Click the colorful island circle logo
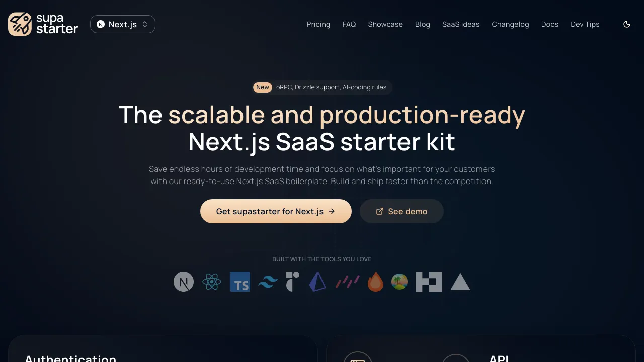Image resolution: width=644 pixels, height=362 pixels. tap(399, 282)
